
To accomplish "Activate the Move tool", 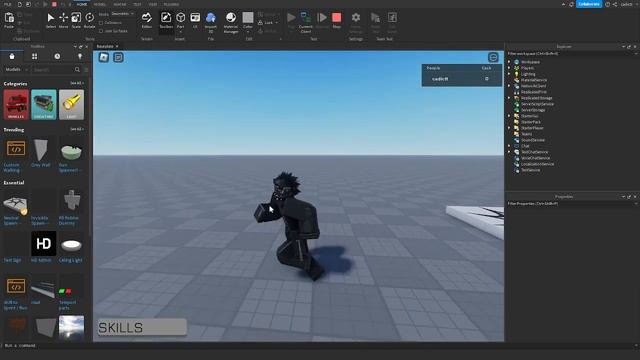I will 63,20.
